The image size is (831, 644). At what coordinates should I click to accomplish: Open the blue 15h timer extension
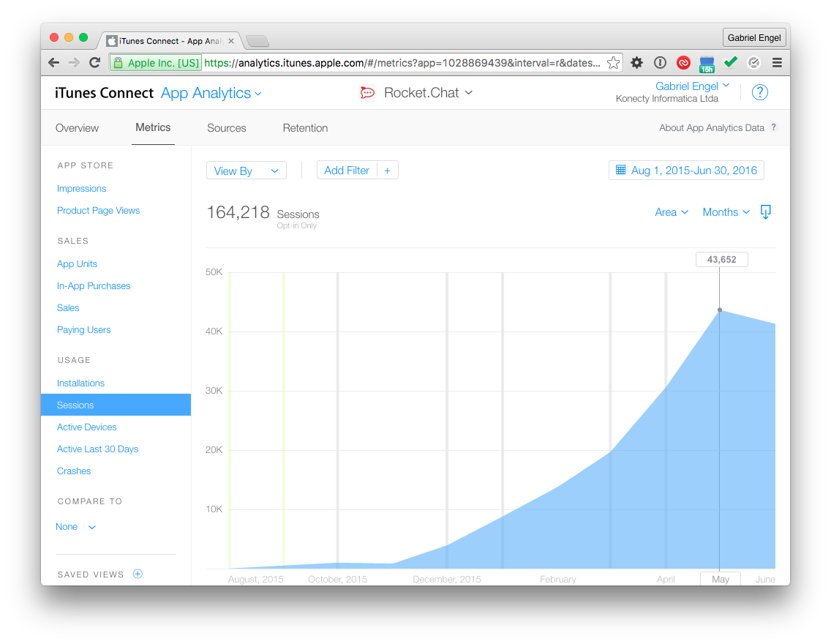coord(707,64)
